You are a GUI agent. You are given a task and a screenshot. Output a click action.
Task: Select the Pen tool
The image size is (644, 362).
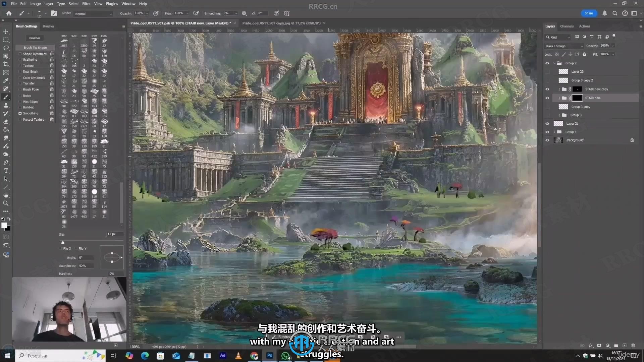(6, 162)
